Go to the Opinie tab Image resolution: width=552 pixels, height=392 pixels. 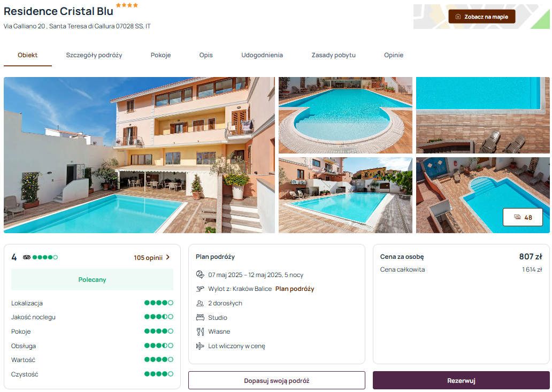tap(394, 55)
